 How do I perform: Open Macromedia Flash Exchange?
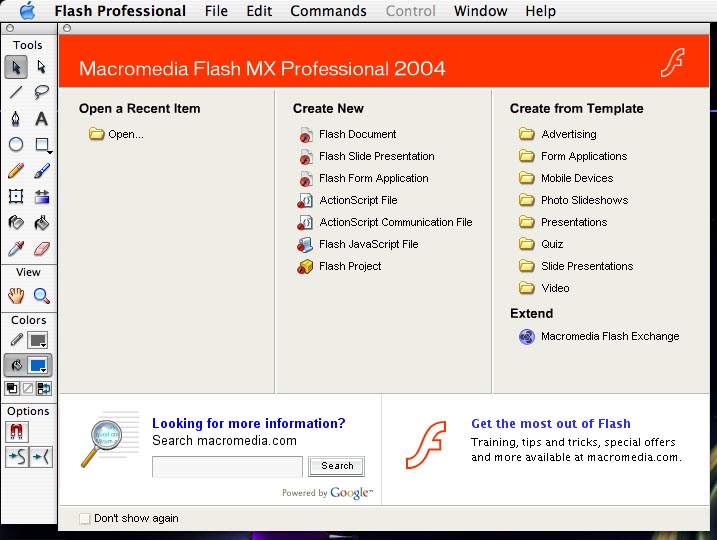tap(599, 337)
